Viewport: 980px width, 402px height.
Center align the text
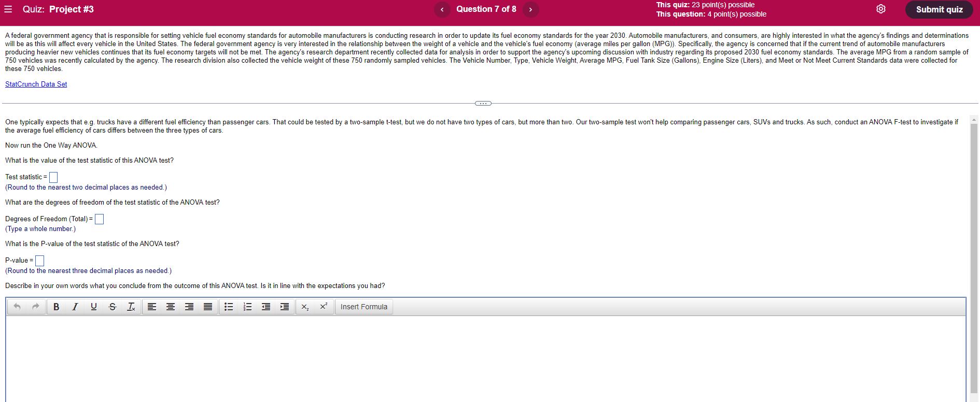coord(171,307)
